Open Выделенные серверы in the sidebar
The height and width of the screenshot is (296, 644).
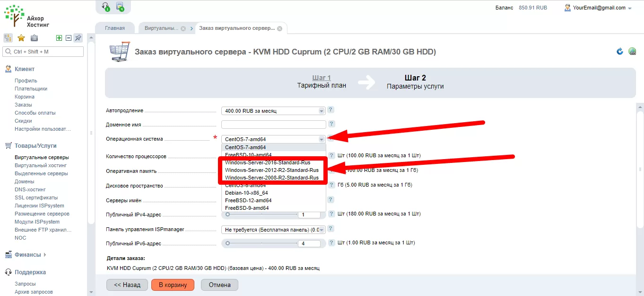(x=41, y=173)
